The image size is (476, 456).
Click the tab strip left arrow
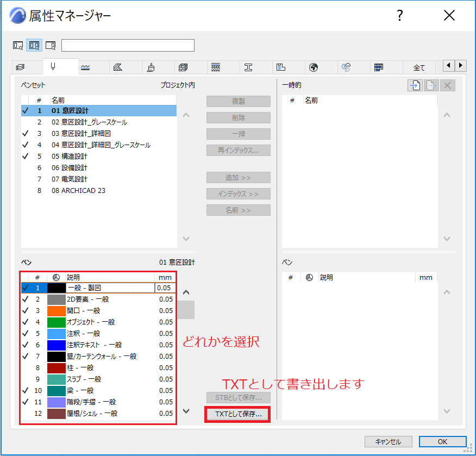point(449,65)
